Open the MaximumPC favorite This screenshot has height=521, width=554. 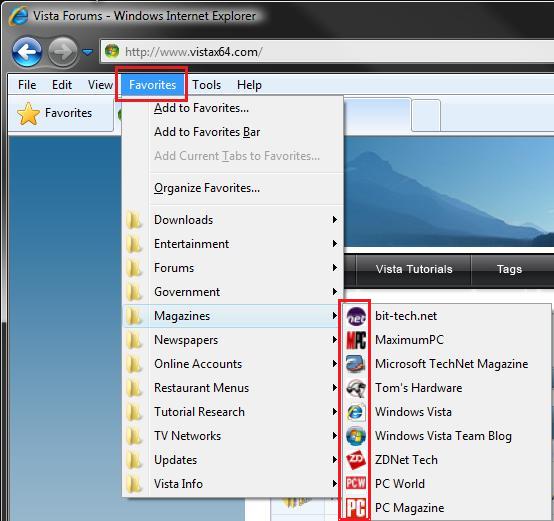point(447,340)
